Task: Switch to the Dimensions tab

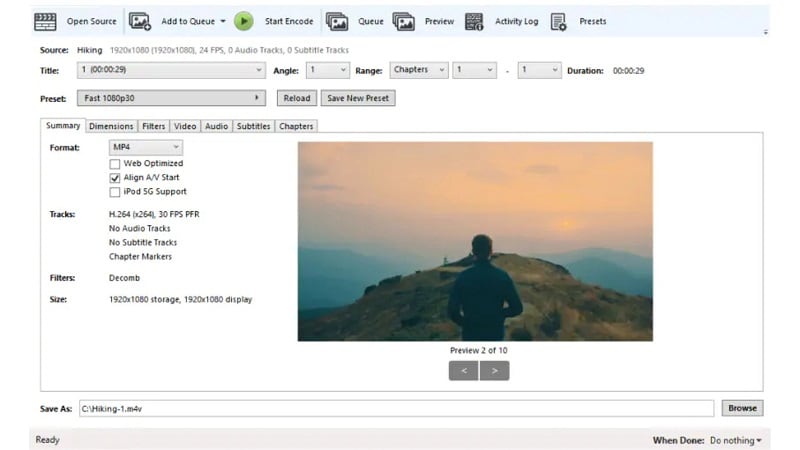Action: (111, 126)
